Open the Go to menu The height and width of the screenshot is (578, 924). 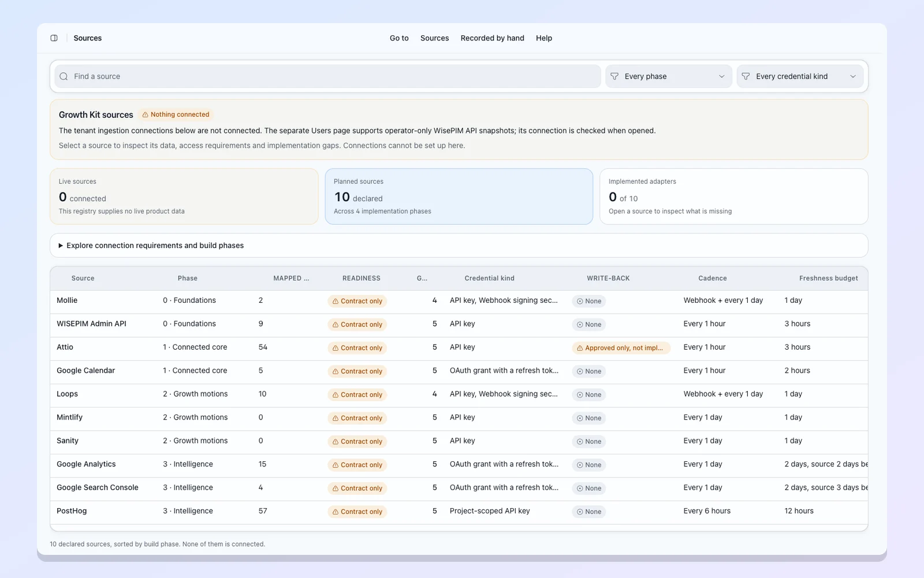click(399, 38)
